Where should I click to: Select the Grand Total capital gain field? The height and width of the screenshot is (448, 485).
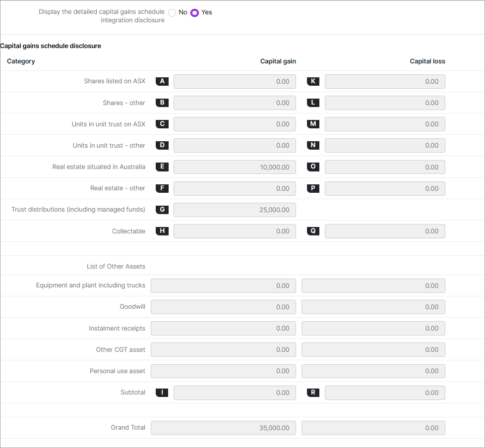223,428
